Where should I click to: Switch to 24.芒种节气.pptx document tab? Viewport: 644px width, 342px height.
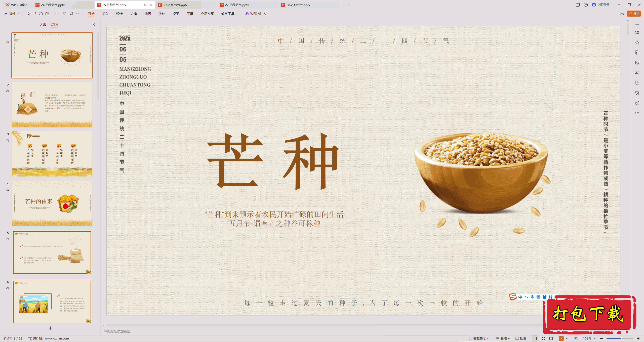53,5
